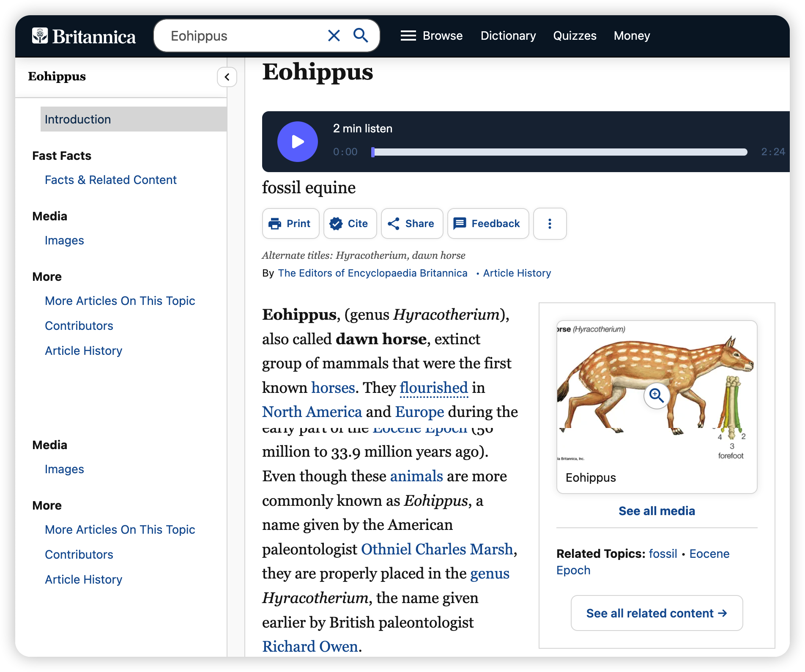
Task: Collapse the sidebar with the chevron
Action: click(x=227, y=77)
